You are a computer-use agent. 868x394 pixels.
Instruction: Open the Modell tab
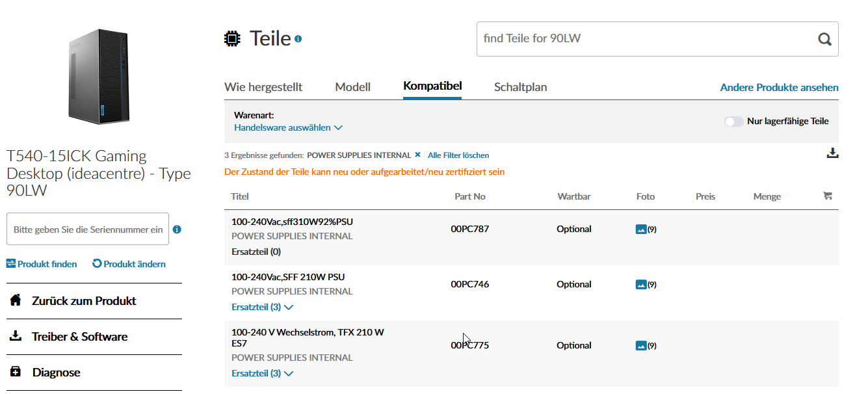(x=352, y=87)
